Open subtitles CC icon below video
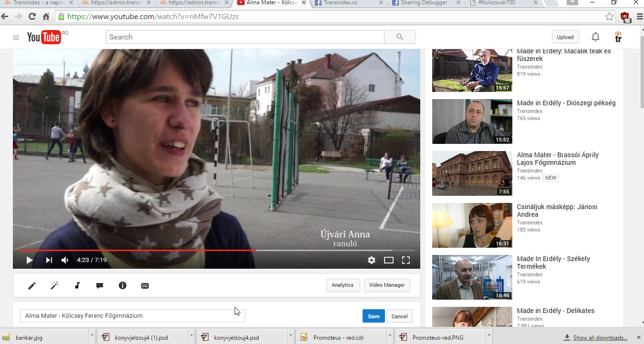The image size is (644, 344). point(145,286)
